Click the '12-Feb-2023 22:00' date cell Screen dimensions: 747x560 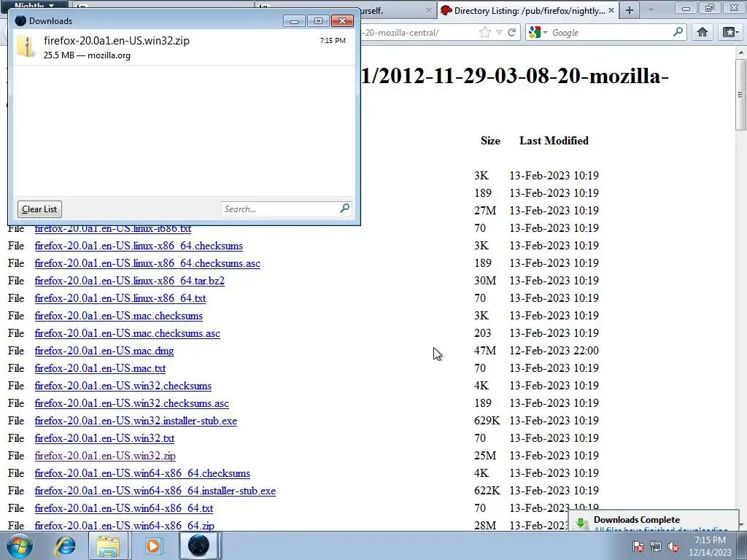(554, 351)
